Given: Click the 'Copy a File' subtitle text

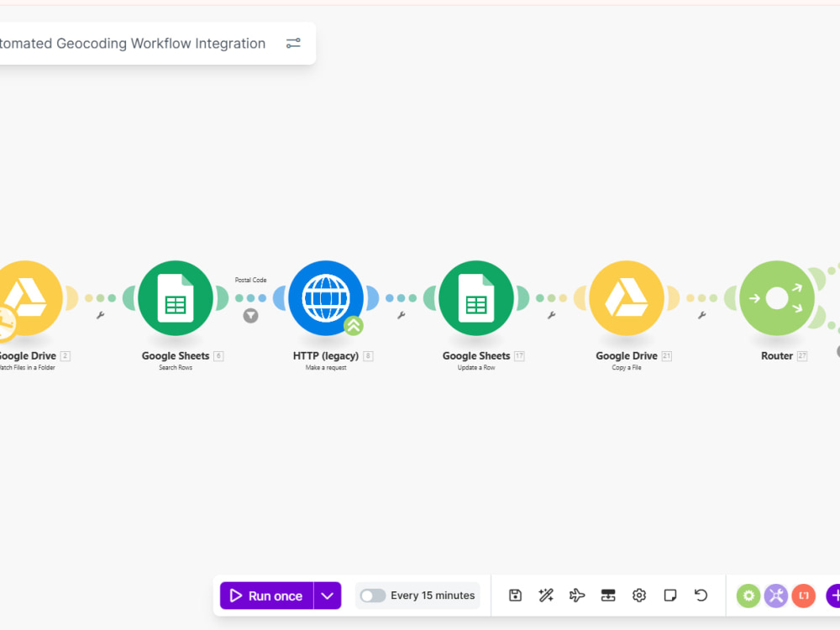Looking at the screenshot, I should [627, 368].
